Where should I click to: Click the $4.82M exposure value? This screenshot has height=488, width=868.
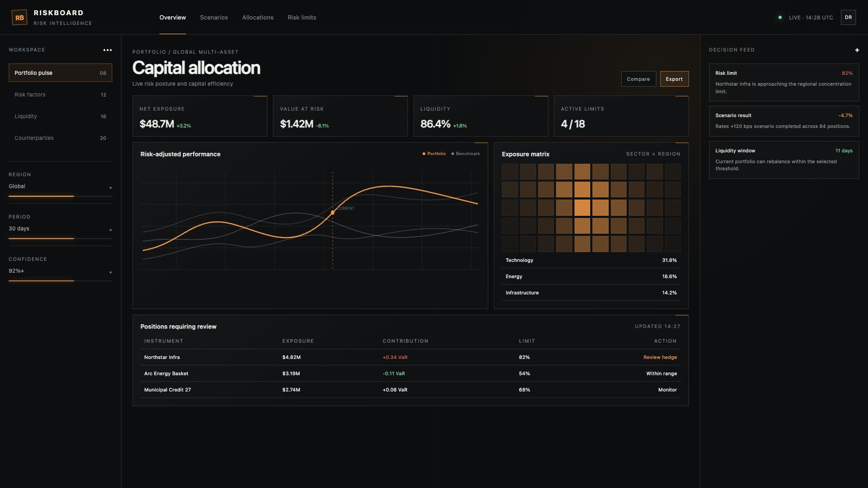click(x=291, y=357)
